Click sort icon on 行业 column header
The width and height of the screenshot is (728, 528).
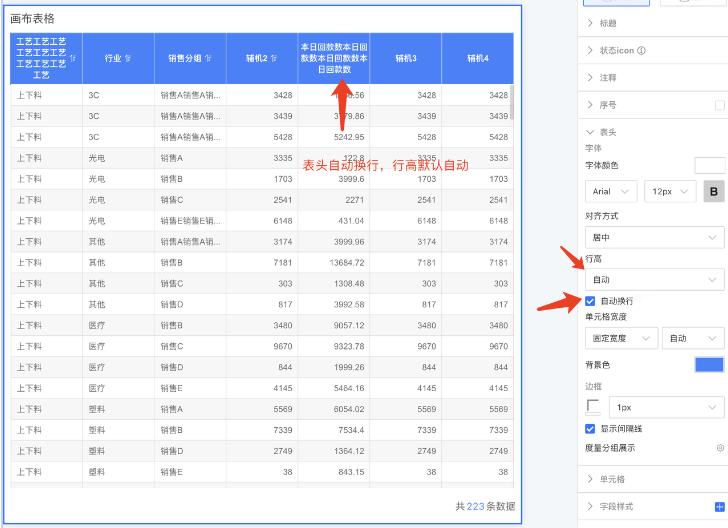128,58
